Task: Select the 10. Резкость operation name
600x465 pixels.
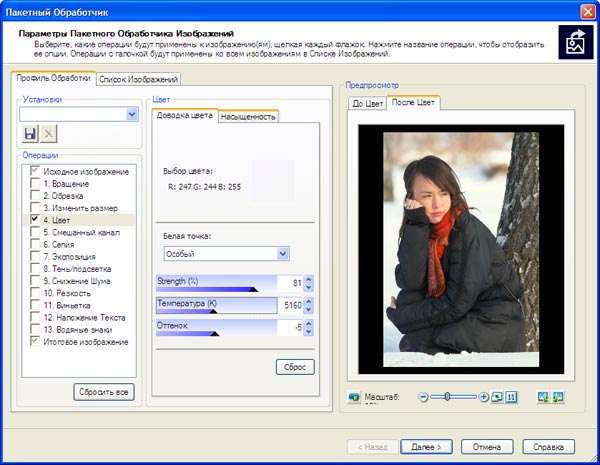Action: [x=67, y=294]
